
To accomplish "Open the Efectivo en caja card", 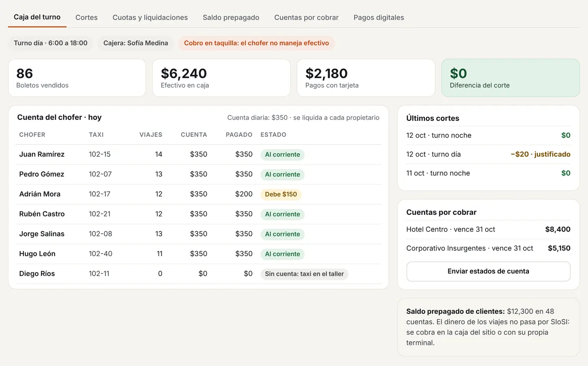I will [x=221, y=78].
